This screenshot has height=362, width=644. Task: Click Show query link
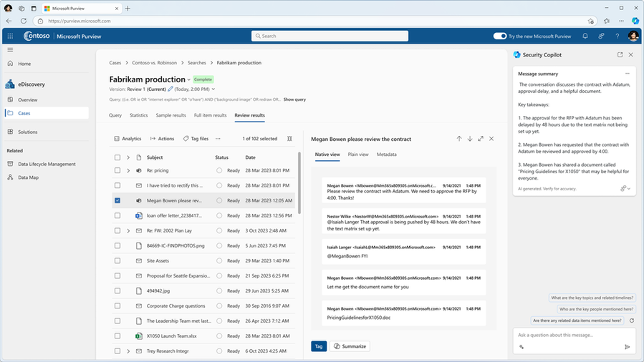click(x=294, y=99)
